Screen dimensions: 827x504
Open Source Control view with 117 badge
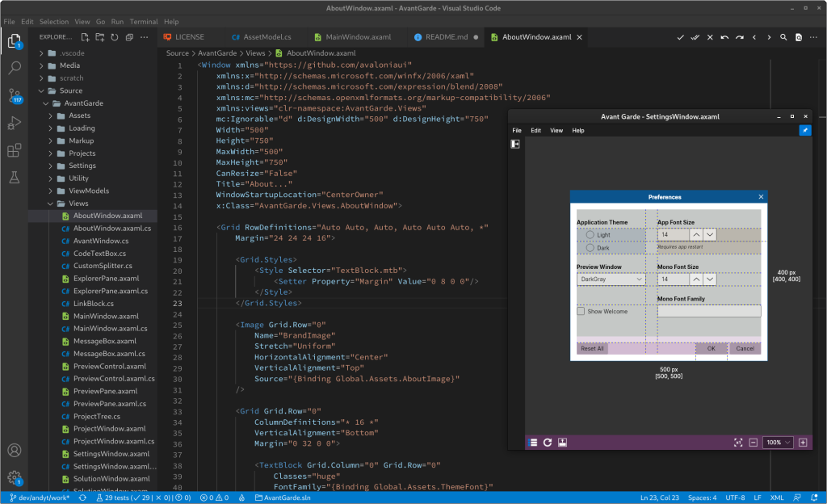(x=15, y=95)
